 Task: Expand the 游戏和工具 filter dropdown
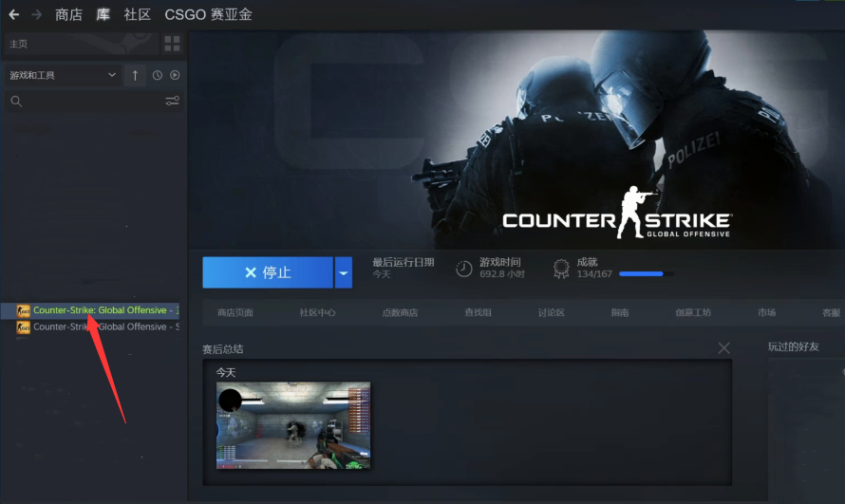pyautogui.click(x=63, y=75)
